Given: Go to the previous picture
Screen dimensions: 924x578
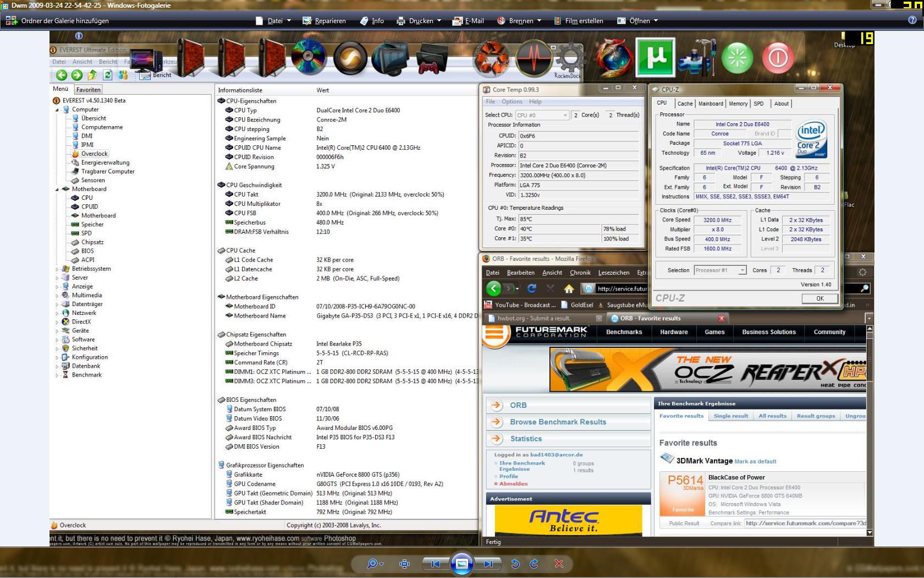Looking at the screenshot, I should 436,564.
